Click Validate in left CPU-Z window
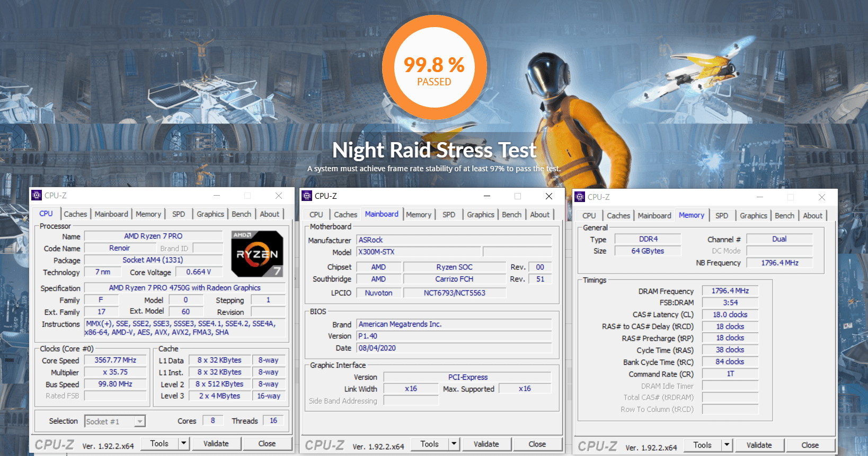Image resolution: width=868 pixels, height=456 pixels. (216, 443)
